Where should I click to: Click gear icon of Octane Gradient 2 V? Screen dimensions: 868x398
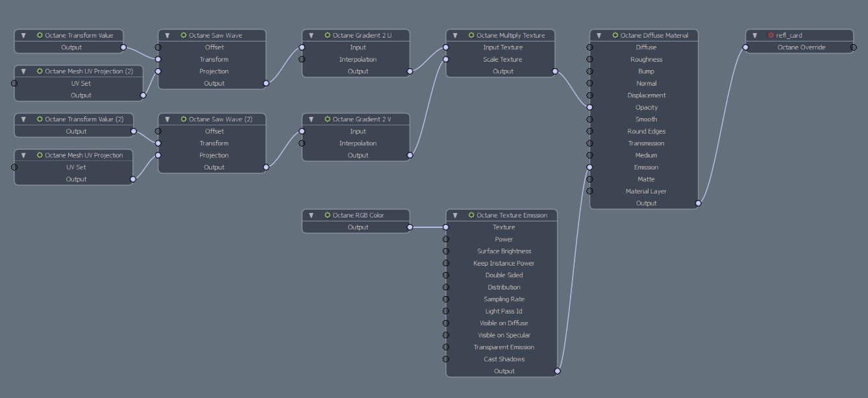click(x=328, y=119)
